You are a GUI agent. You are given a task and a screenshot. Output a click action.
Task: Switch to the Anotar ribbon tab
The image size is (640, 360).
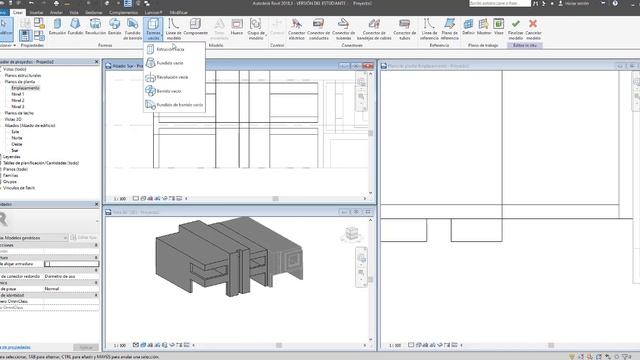click(56, 12)
